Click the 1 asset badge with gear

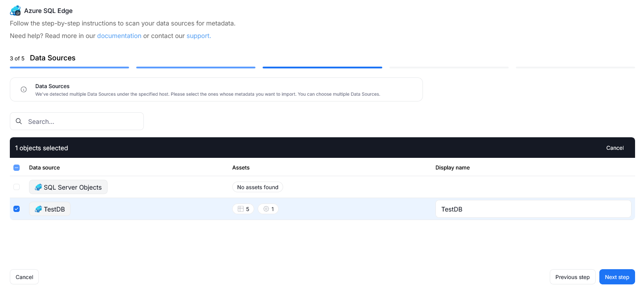(268, 209)
